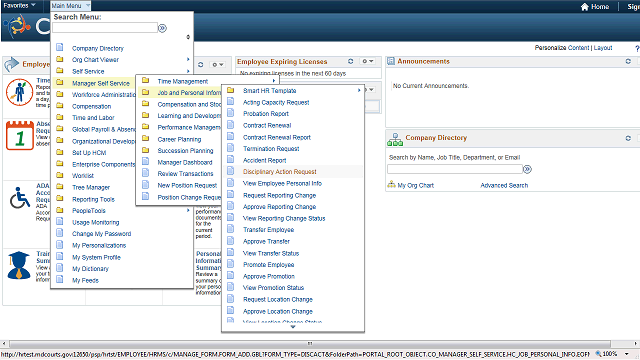This screenshot has height=360, width=640.
Task: Click the Company Directory search go icon
Action: [527, 169]
